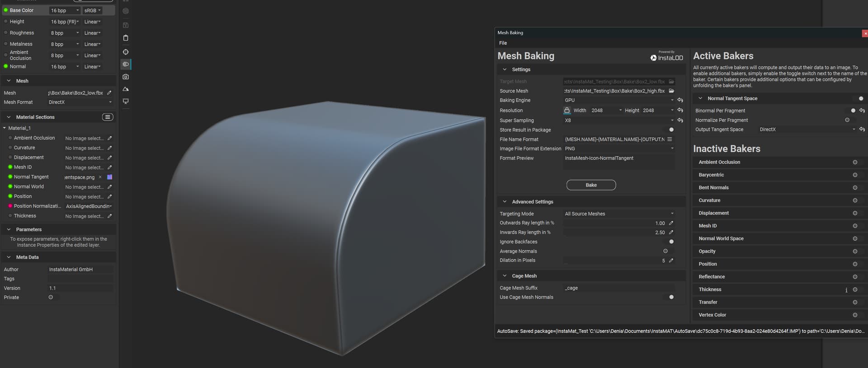Click the crosshair target icon in vertical toolbar

coord(126,52)
